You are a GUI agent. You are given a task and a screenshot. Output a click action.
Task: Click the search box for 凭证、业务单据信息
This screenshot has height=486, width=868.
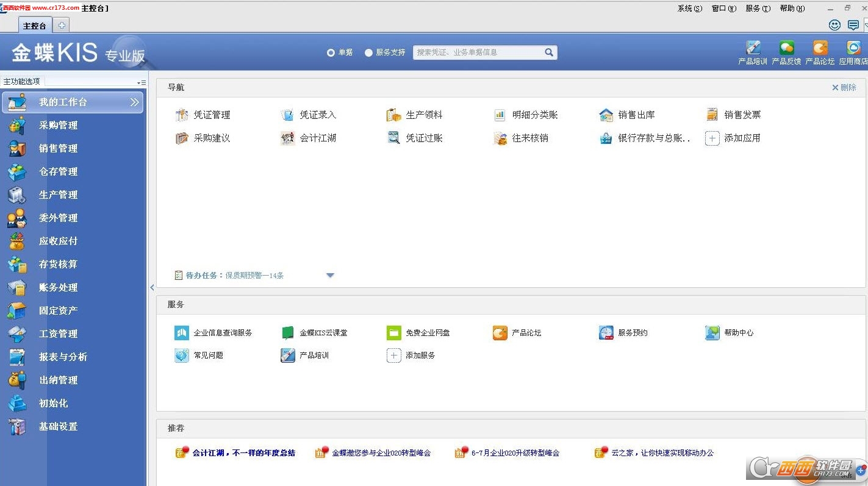click(x=478, y=52)
